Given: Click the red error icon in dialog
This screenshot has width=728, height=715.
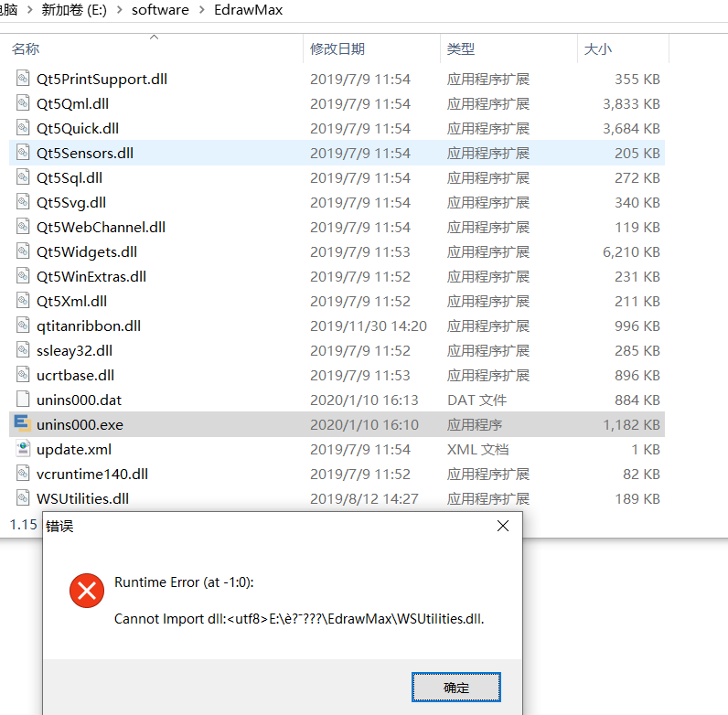Looking at the screenshot, I should click(x=87, y=591).
